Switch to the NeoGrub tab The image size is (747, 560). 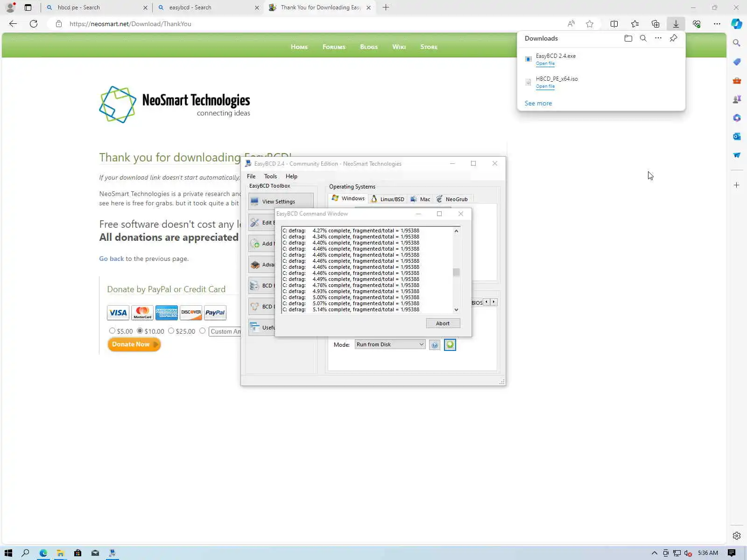(x=452, y=199)
